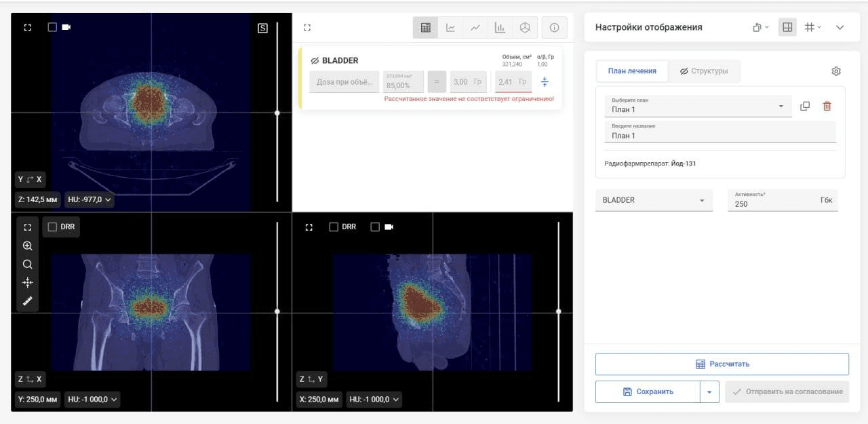Open the rotate view options dropdown
The height and width of the screenshot is (424, 868).
pos(761,27)
